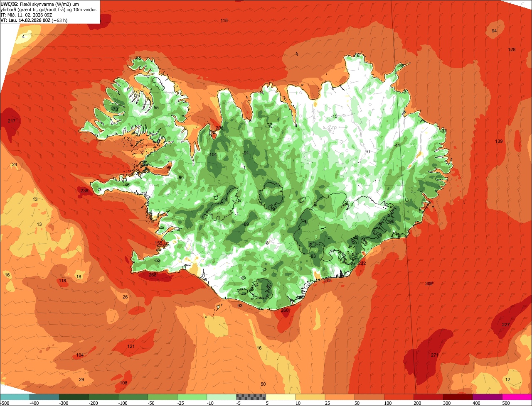Select the 12 value in the bottom right corner
This screenshot has height=406, width=532.
pyautogui.click(x=507, y=380)
